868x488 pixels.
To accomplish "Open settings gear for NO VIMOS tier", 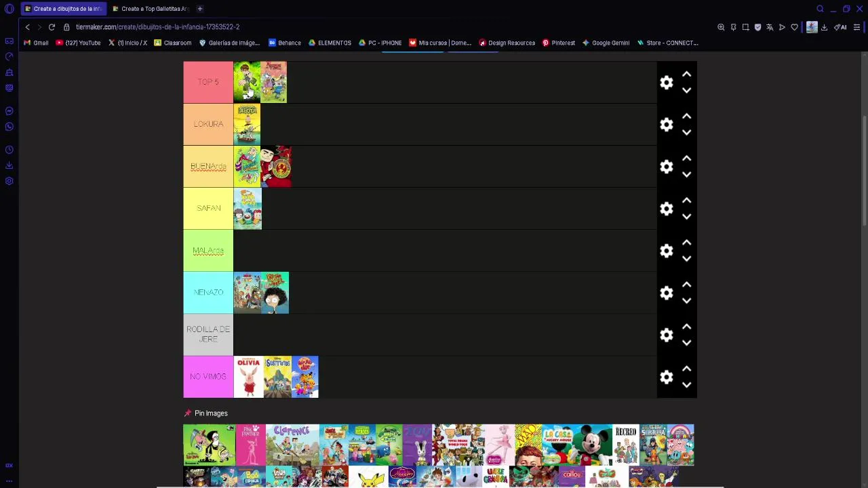I will click(x=667, y=377).
